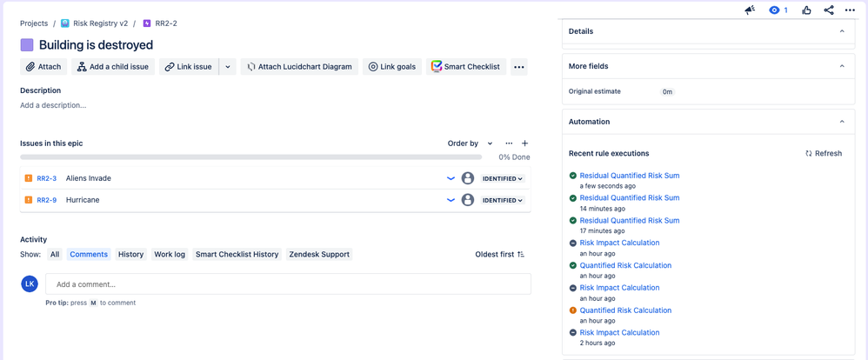
Task: Open Risk Impact Calculation 2 hours ago
Action: (x=619, y=332)
